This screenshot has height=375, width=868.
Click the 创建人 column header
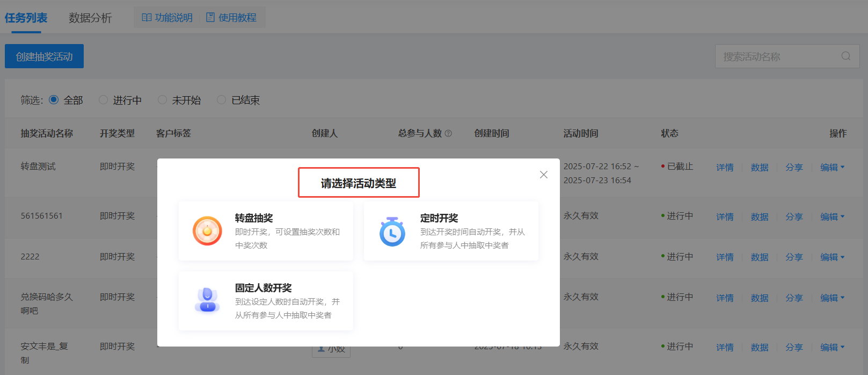(x=325, y=133)
